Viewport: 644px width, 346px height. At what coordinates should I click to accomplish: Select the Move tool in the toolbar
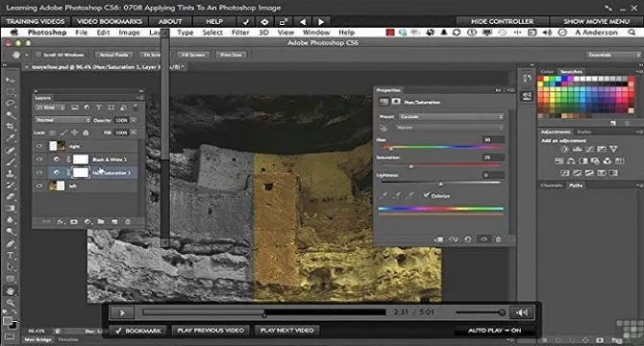click(10, 80)
